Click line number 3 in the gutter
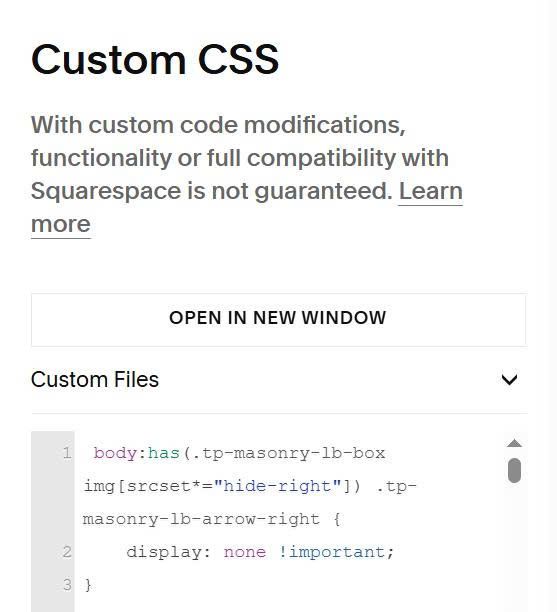 pyautogui.click(x=67, y=585)
